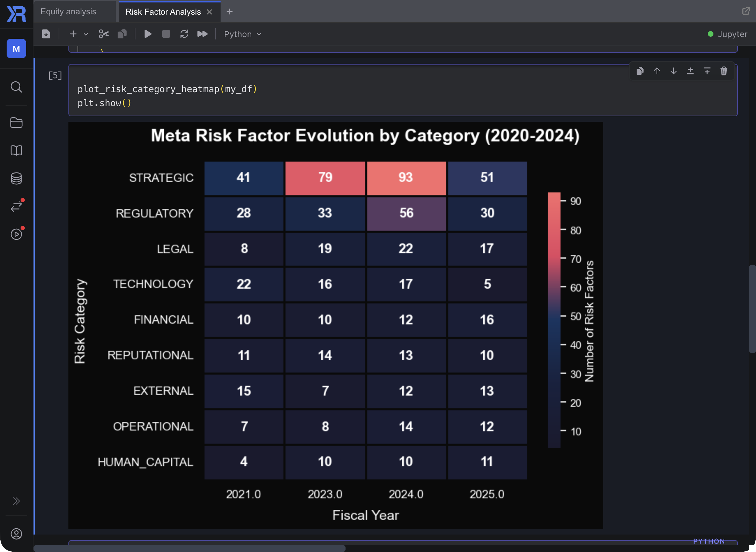Open the database panel icon
Screen dimensions: 756x552
tap(16, 178)
